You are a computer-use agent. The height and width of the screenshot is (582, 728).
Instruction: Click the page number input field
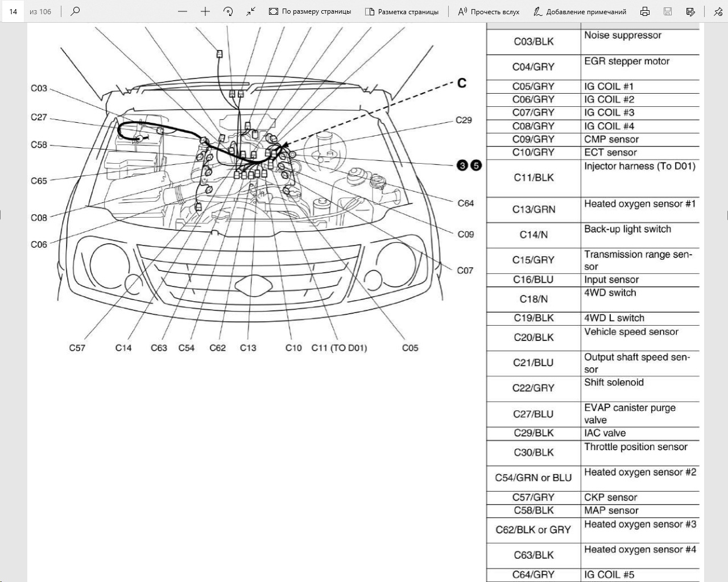(13, 11)
